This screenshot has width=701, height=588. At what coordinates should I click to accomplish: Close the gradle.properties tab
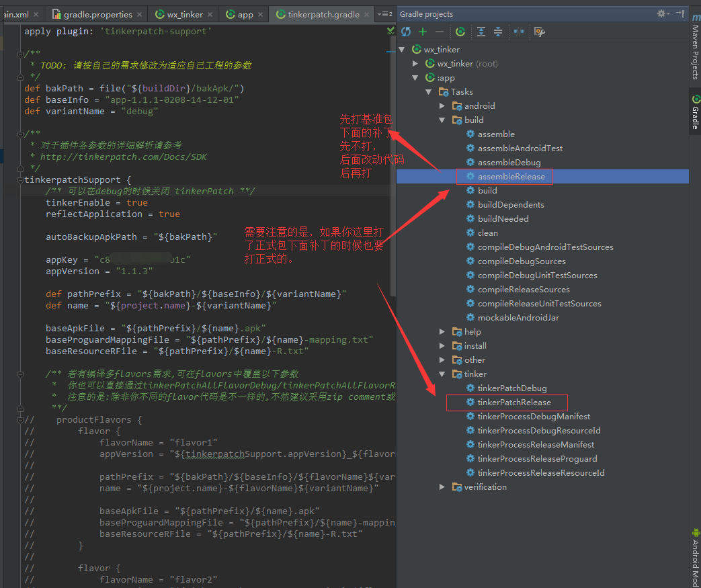coord(140,15)
